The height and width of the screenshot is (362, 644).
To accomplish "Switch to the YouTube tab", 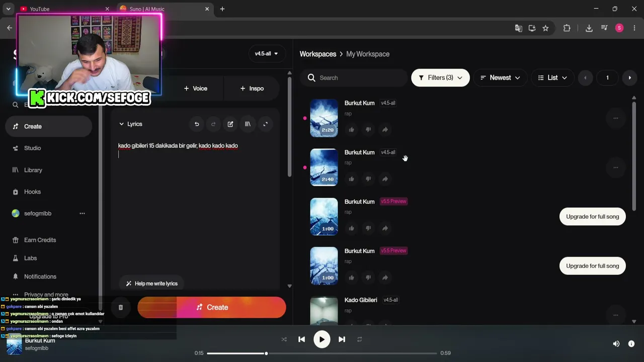I will tap(64, 9).
